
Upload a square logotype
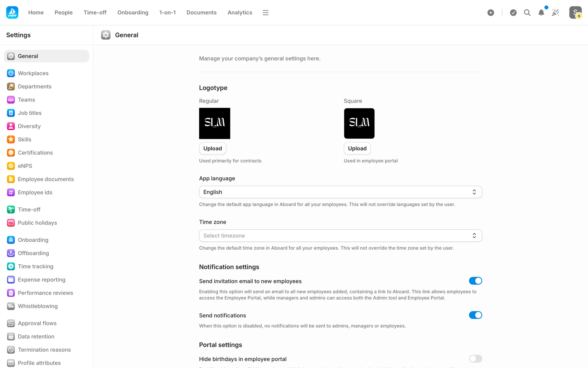357,148
